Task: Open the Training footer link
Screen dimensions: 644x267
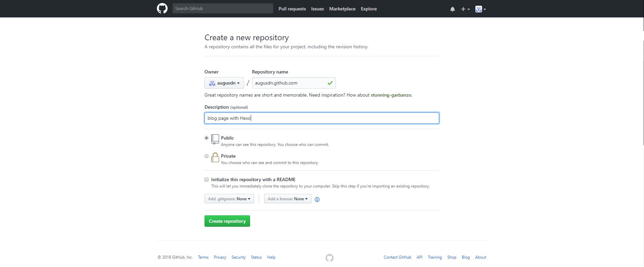Action: 435,257
